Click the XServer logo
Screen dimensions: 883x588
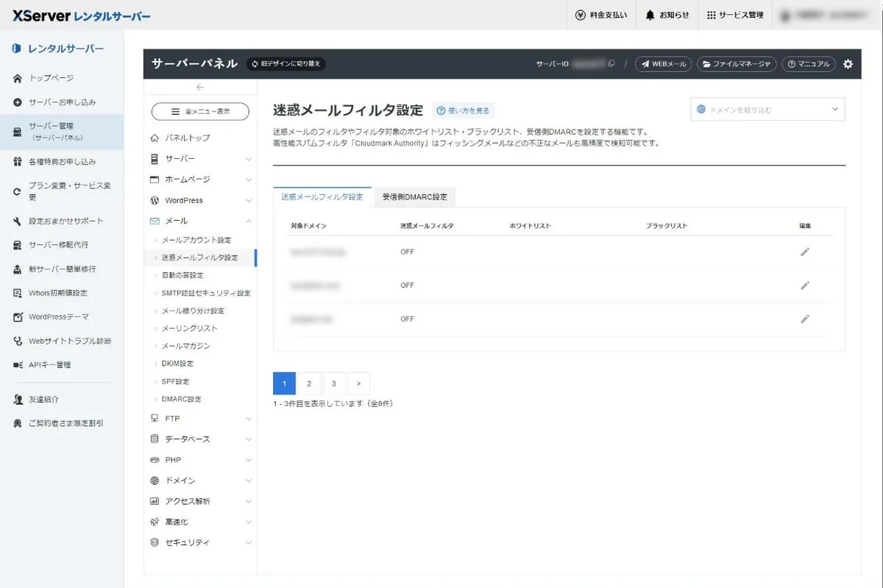(82, 15)
